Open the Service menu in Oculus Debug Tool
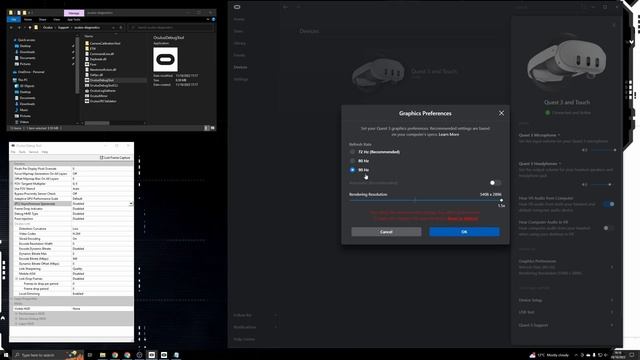The image size is (640, 360). 33,152
